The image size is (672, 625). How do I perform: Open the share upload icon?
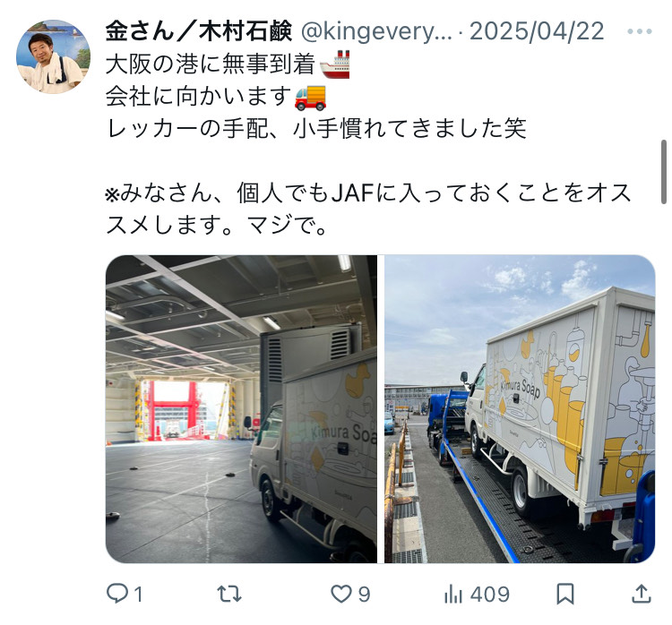642,594
